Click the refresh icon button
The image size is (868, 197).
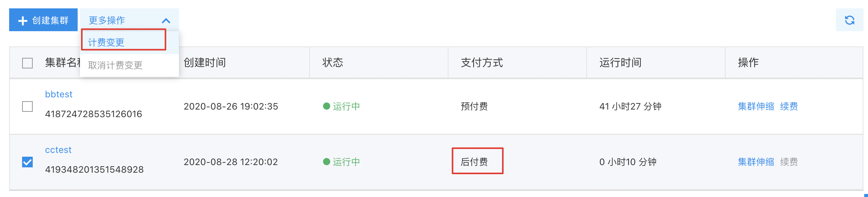tap(849, 20)
